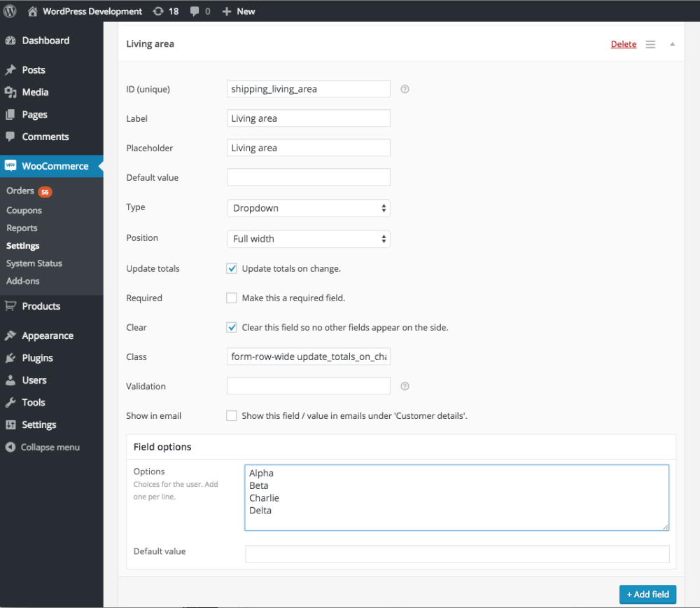Open System Status submenu item
Viewport: 700px width, 608px height.
coord(34,263)
